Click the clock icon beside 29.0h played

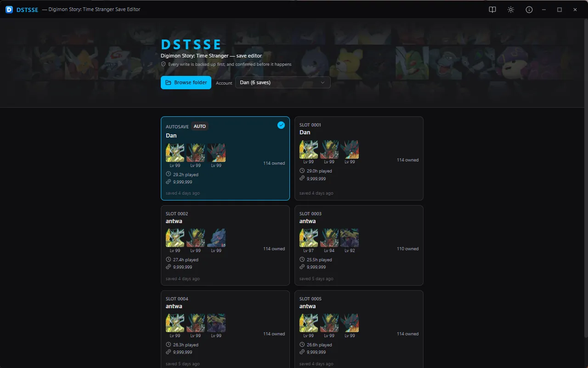tap(302, 171)
